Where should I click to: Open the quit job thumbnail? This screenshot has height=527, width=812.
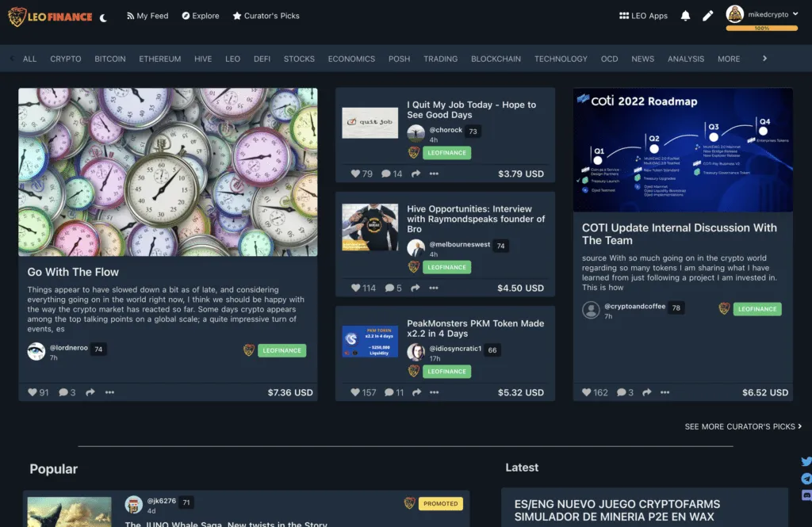[370, 123]
